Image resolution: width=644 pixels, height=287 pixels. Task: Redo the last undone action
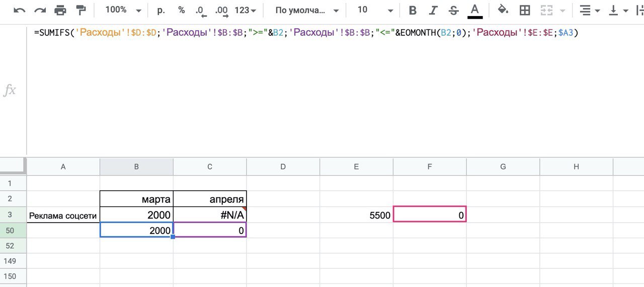tap(40, 10)
